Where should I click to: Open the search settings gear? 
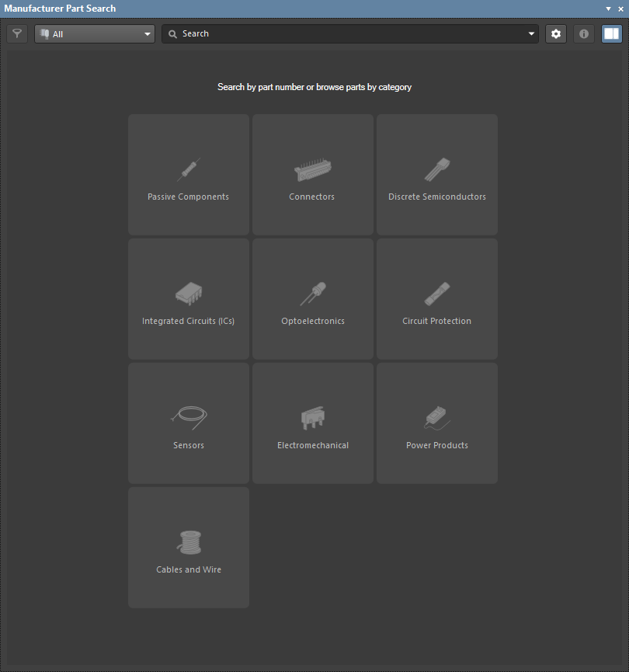click(555, 33)
